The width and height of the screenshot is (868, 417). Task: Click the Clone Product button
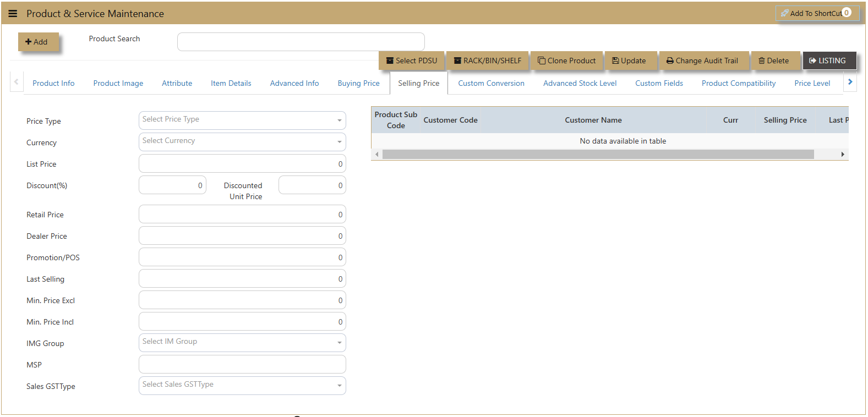click(x=566, y=61)
